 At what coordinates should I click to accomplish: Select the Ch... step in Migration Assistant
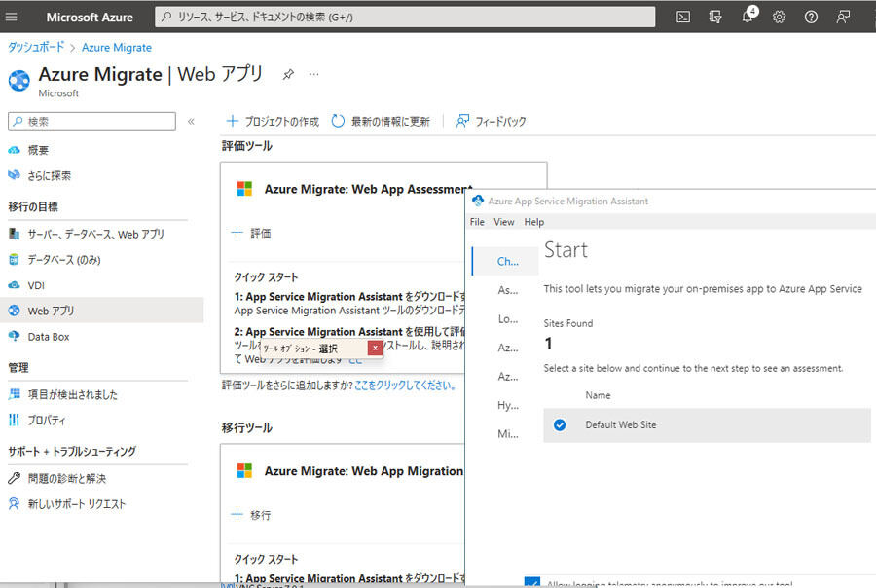tap(507, 261)
